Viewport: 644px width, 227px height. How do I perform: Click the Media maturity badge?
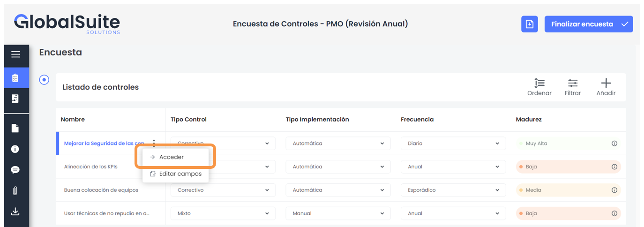534,190
